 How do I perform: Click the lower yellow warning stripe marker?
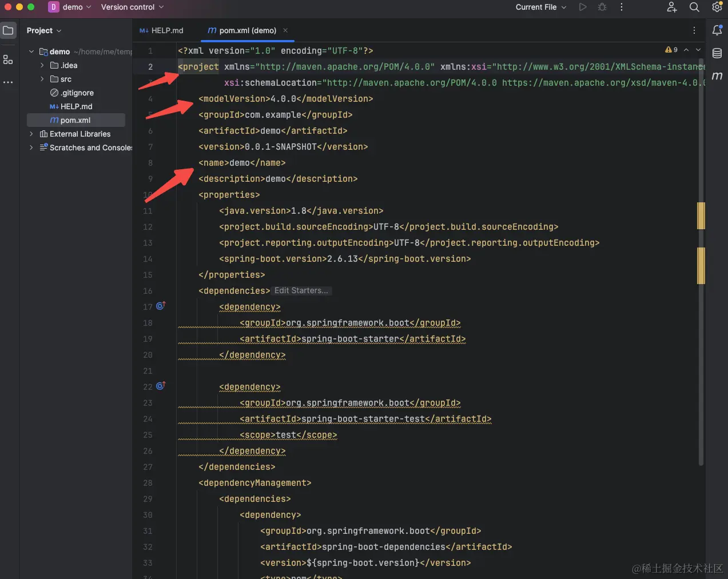pyautogui.click(x=701, y=266)
